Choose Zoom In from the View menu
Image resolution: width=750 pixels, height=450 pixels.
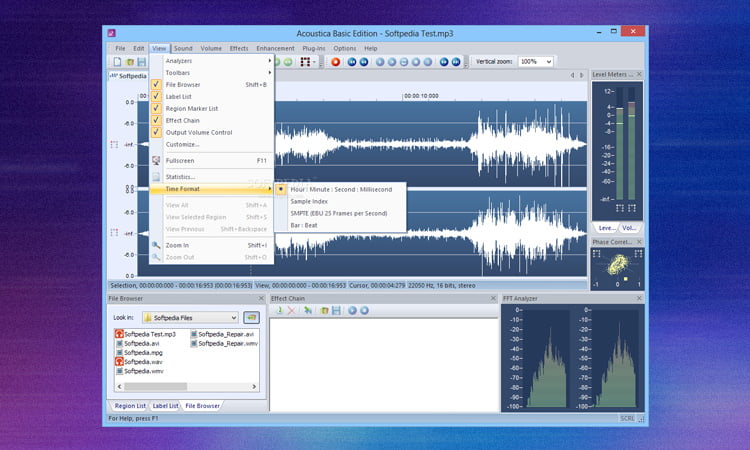click(177, 245)
